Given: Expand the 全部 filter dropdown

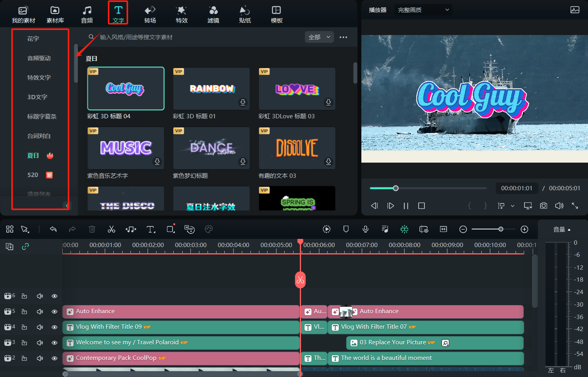Looking at the screenshot, I should pos(319,37).
